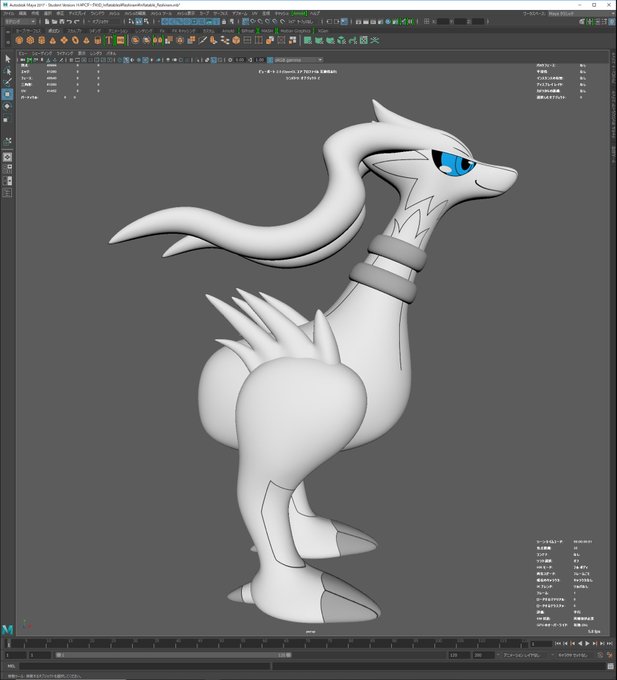Screen dimensions: 617x680
Task: Open the ライティング panel menu
Action: click(x=65, y=53)
